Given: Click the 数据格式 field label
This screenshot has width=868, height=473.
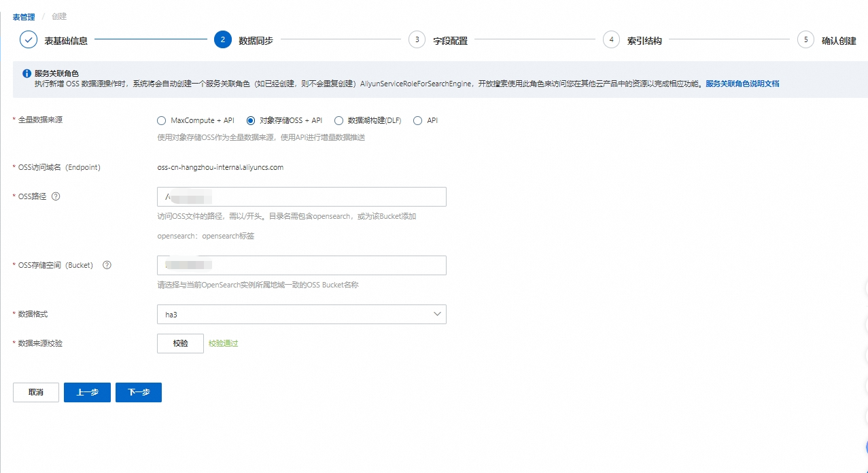Looking at the screenshot, I should [33, 314].
